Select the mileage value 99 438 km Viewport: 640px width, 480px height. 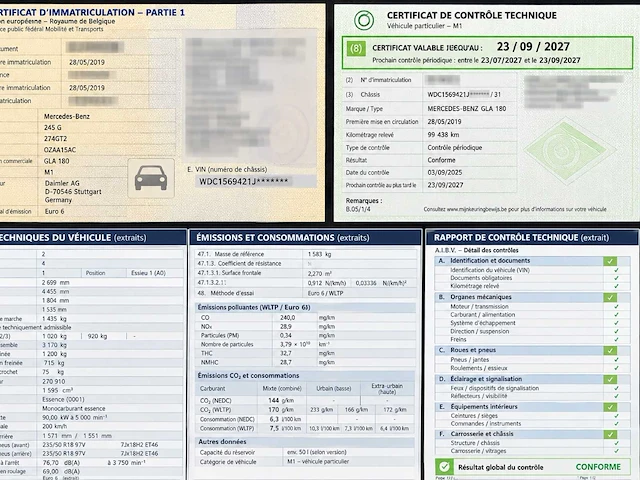(x=443, y=135)
